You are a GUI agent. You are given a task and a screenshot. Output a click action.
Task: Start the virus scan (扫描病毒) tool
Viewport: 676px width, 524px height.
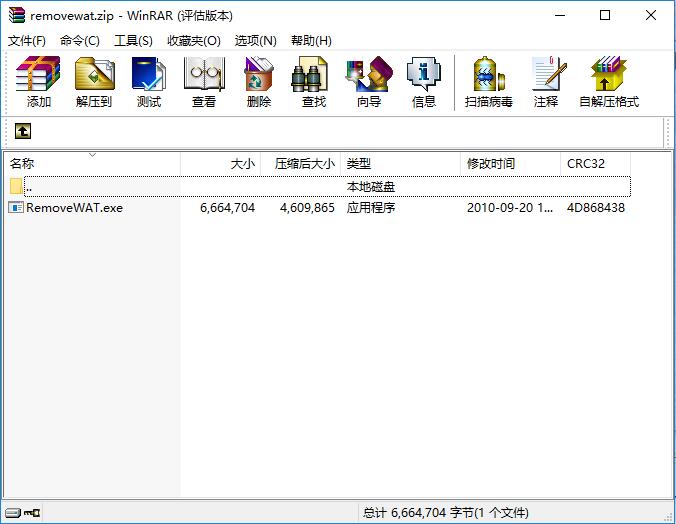pyautogui.click(x=488, y=82)
